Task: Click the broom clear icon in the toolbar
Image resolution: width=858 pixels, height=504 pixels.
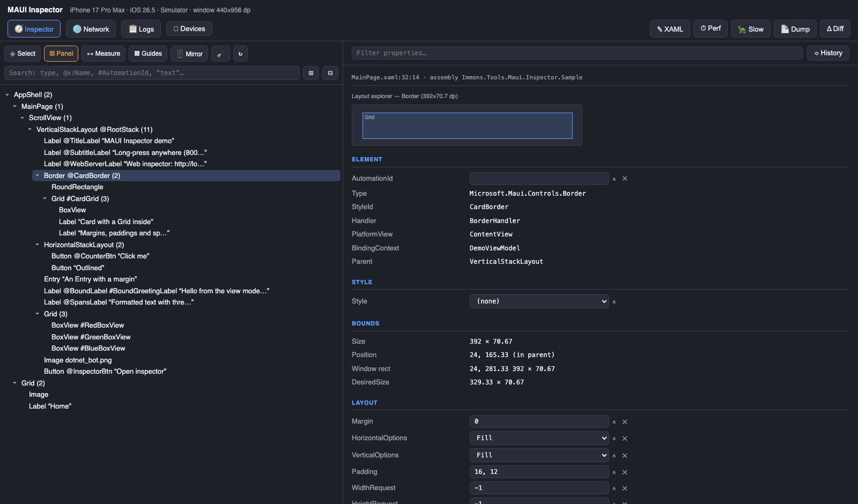Action: pyautogui.click(x=220, y=54)
